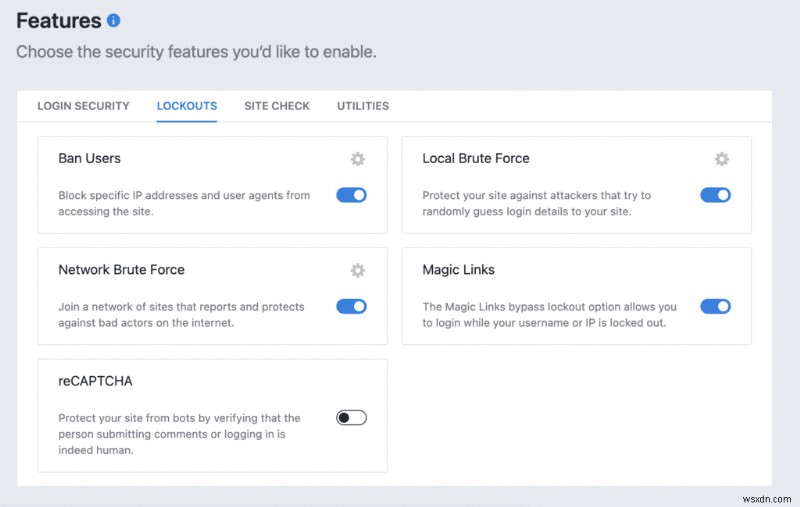This screenshot has width=800, height=507.
Task: Switch to the Login Security tab
Action: [83, 106]
